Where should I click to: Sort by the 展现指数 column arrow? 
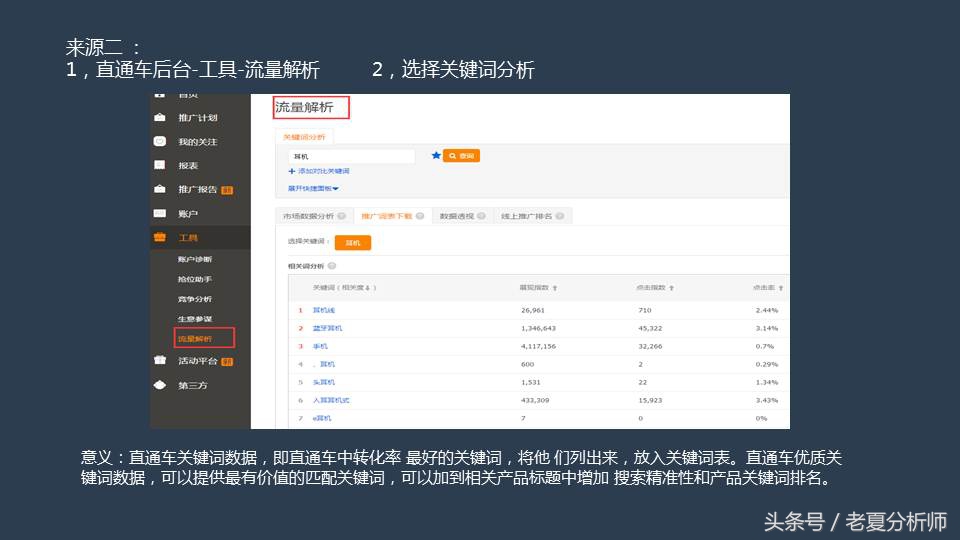pyautogui.click(x=555, y=288)
